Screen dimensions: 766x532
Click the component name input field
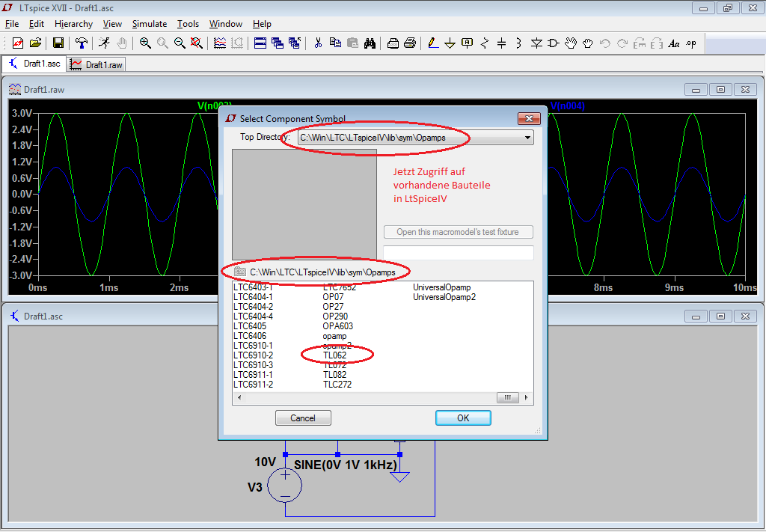coord(459,253)
